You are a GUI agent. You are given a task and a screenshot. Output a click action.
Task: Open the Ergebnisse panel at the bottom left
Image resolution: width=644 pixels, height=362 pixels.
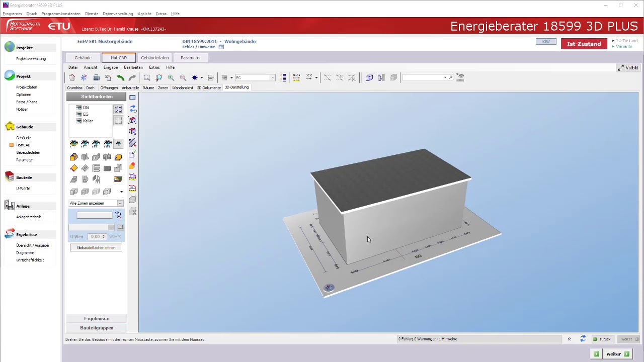click(x=97, y=318)
